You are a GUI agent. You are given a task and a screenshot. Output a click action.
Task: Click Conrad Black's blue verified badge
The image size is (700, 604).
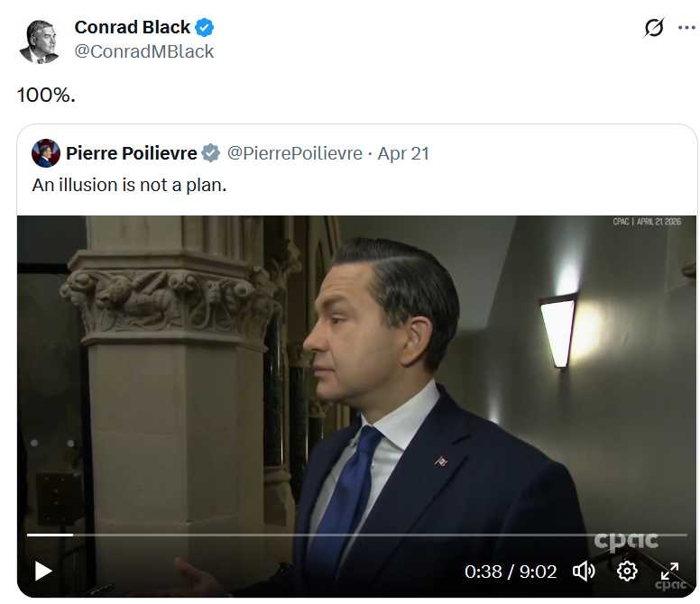205,27
